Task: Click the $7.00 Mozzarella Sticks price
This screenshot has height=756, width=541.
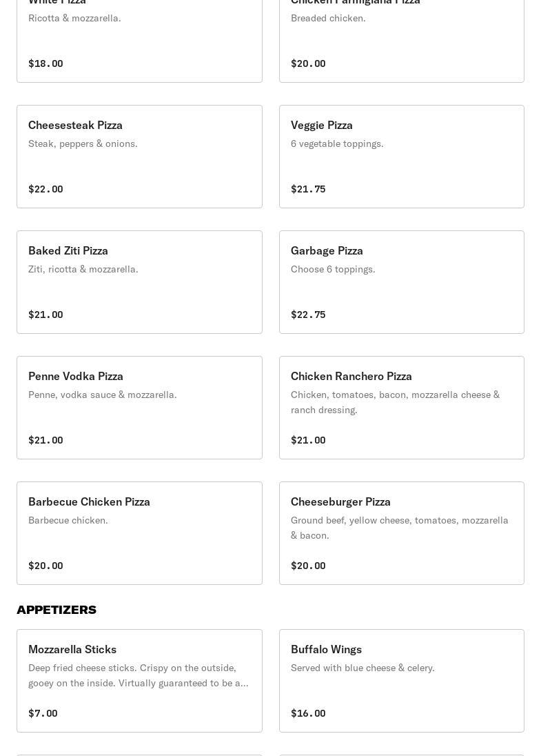Action: coord(43,713)
